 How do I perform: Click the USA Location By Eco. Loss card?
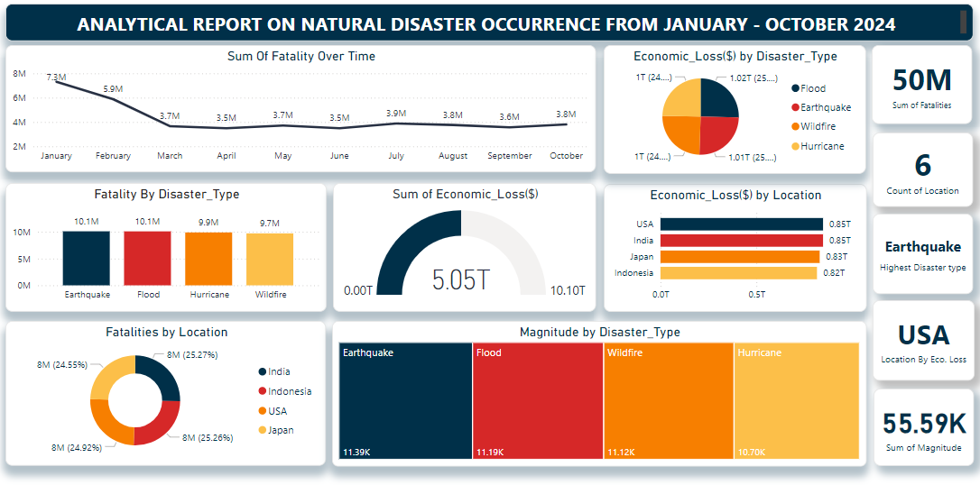(922, 341)
